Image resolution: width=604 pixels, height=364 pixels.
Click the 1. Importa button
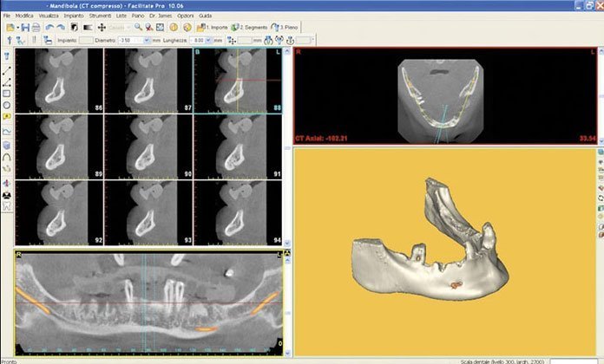click(213, 28)
